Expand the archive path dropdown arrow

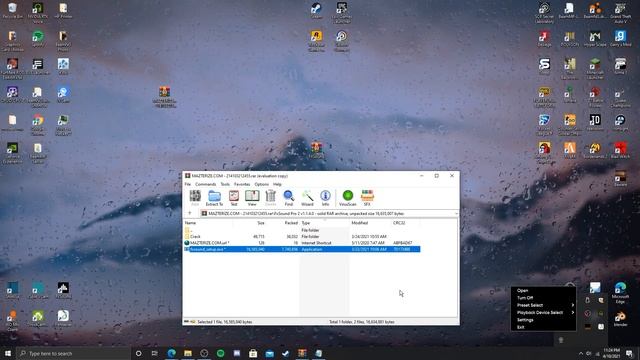click(456, 213)
